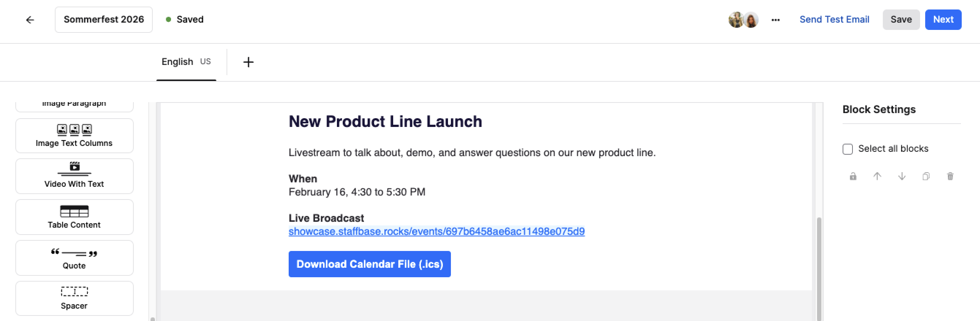Move block up with arrow icon
The width and height of the screenshot is (980, 321).
(x=877, y=176)
